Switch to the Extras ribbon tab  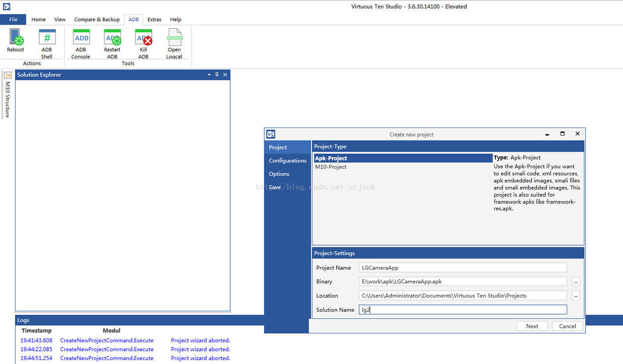click(154, 20)
